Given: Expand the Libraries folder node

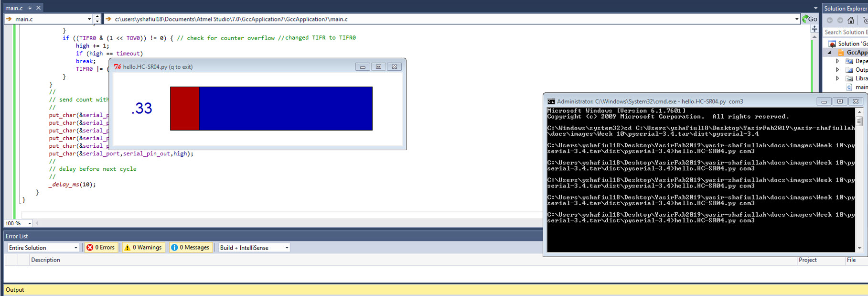Looking at the screenshot, I should (837, 78).
